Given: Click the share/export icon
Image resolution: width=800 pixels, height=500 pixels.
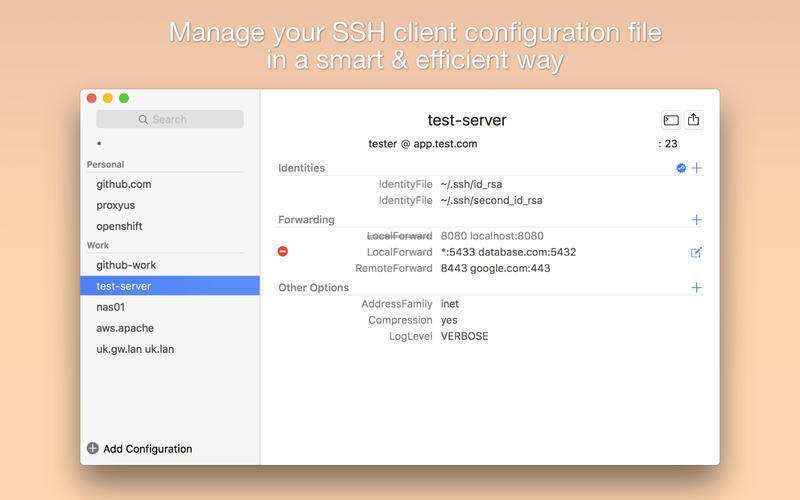Looking at the screenshot, I should [694, 120].
